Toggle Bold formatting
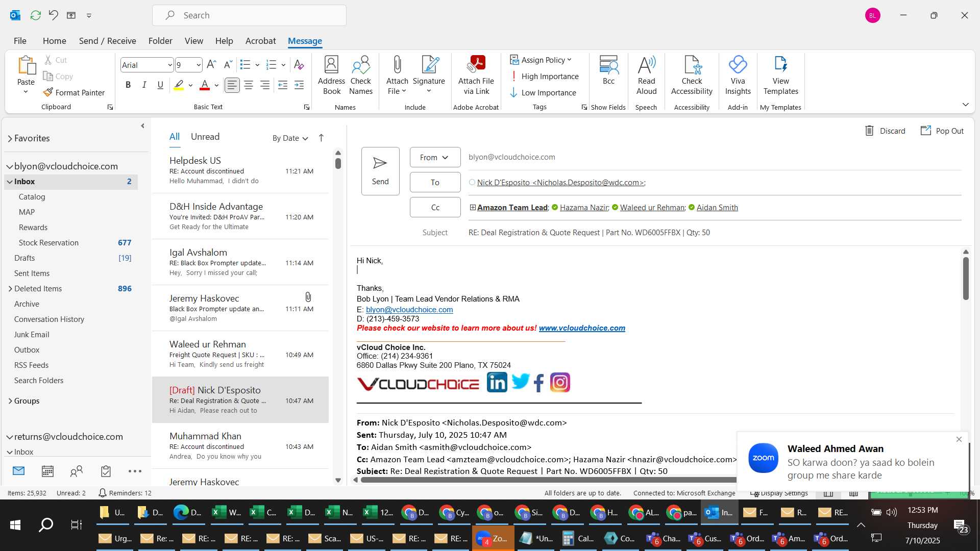The image size is (980, 551). pos(128,85)
